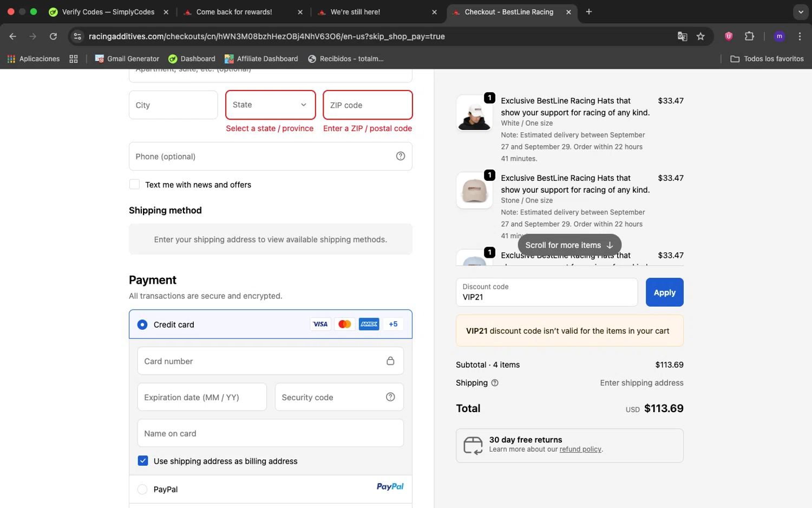Open the tab search dropdown arrow
This screenshot has width=812, height=508.
[x=801, y=12]
